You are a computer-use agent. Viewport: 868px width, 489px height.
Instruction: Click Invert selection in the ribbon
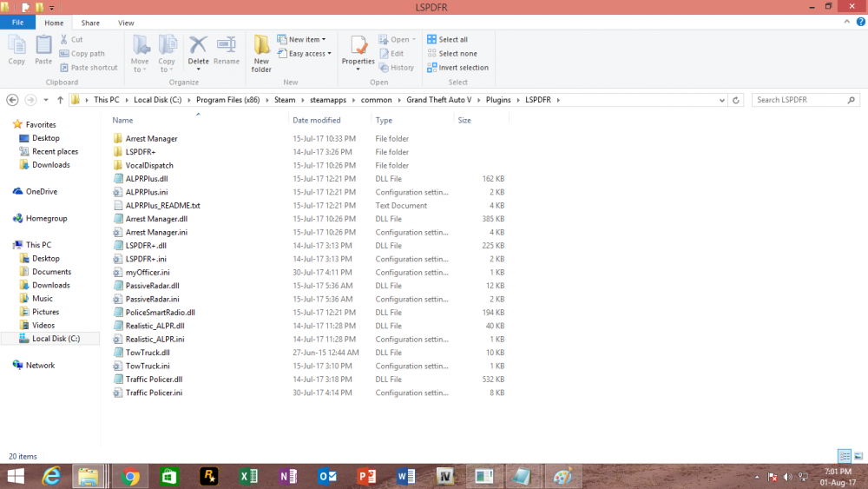pos(457,68)
